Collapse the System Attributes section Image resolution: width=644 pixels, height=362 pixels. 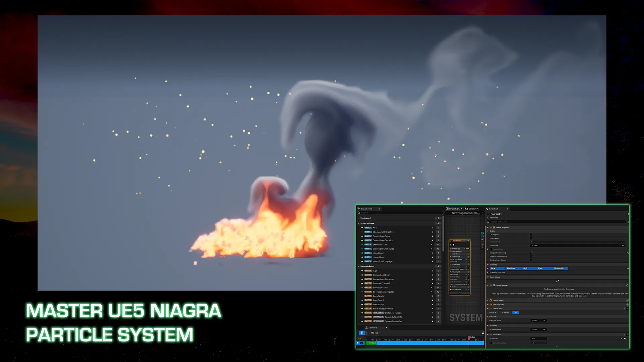pos(359,223)
